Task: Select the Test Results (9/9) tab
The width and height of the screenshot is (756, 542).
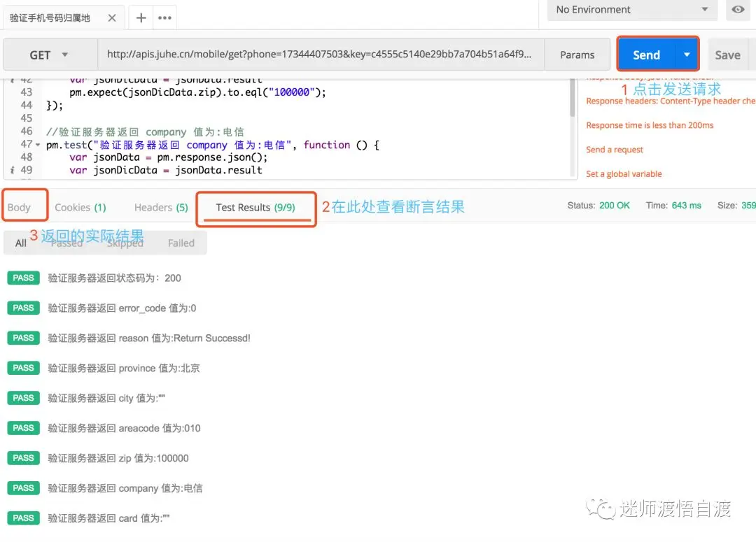Action: coord(255,207)
